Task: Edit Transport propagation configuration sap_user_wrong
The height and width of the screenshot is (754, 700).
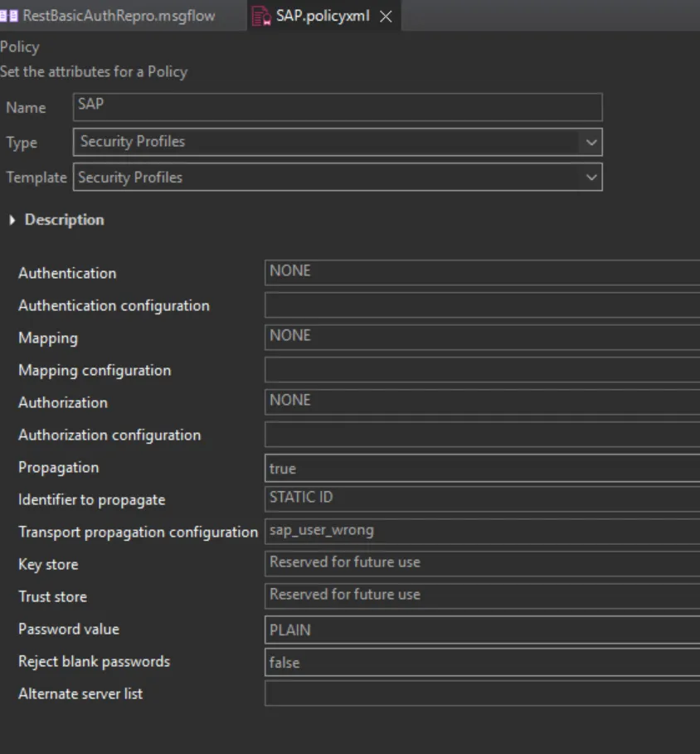Action: 482,532
